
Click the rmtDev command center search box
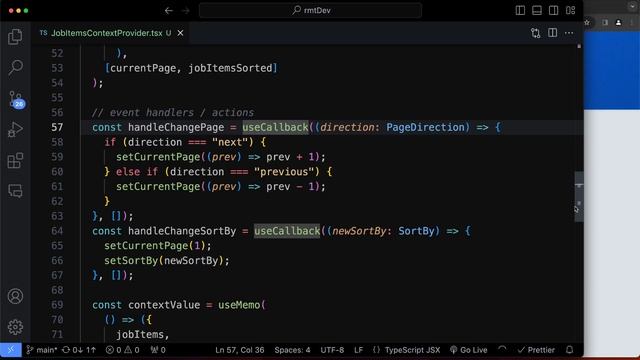pyautogui.click(x=310, y=10)
